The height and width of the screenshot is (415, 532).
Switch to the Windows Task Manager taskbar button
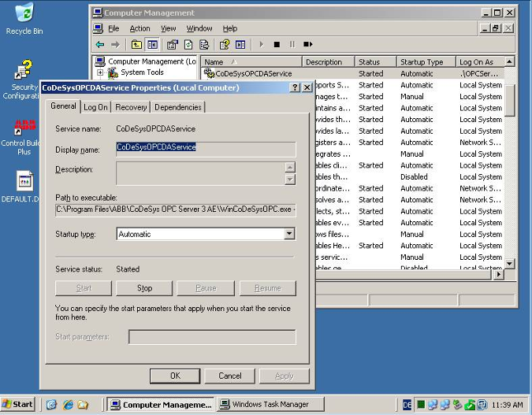270,405
